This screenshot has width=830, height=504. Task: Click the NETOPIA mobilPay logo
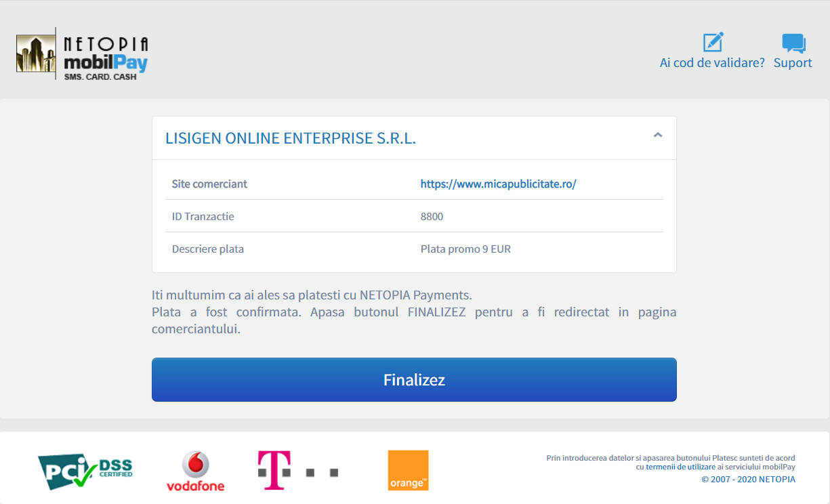coord(82,54)
